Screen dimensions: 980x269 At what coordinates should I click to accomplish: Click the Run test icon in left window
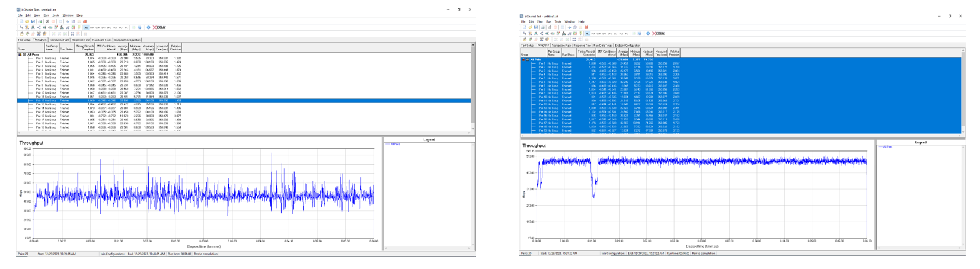[x=47, y=21]
